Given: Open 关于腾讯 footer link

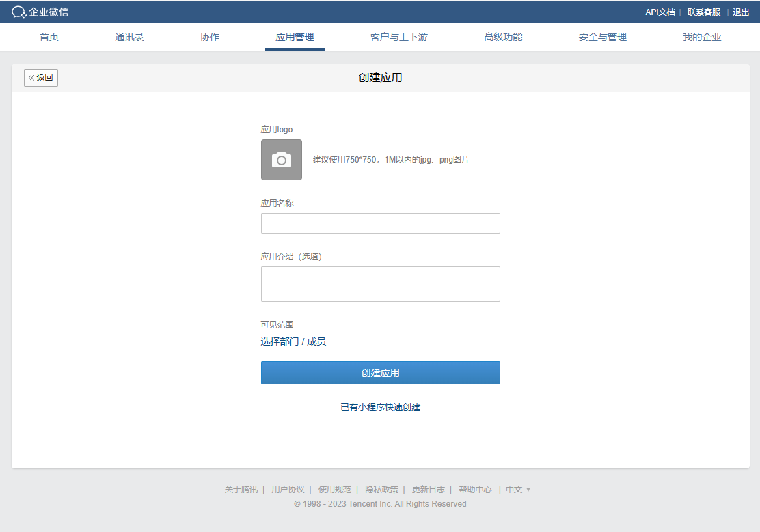Looking at the screenshot, I should pyautogui.click(x=241, y=490).
